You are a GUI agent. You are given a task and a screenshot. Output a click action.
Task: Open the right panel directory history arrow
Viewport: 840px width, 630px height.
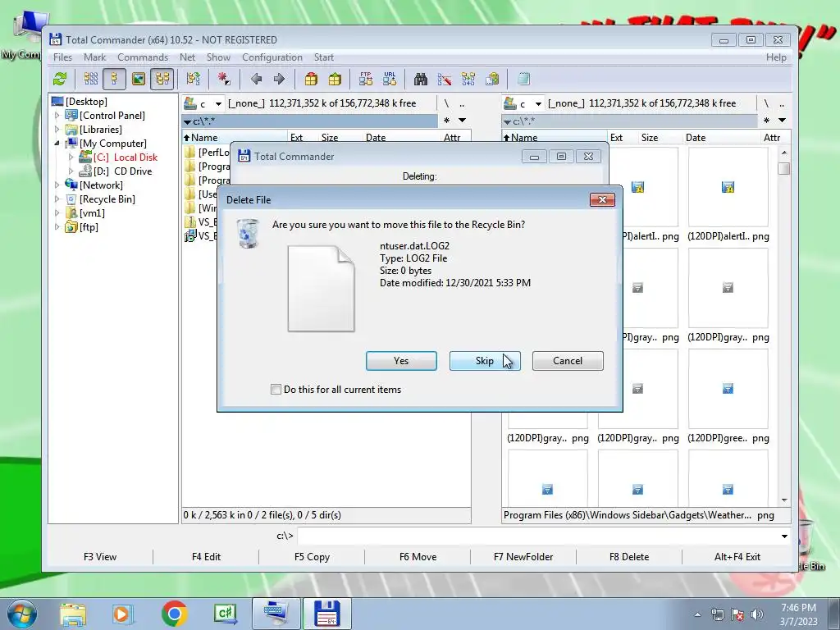782,120
